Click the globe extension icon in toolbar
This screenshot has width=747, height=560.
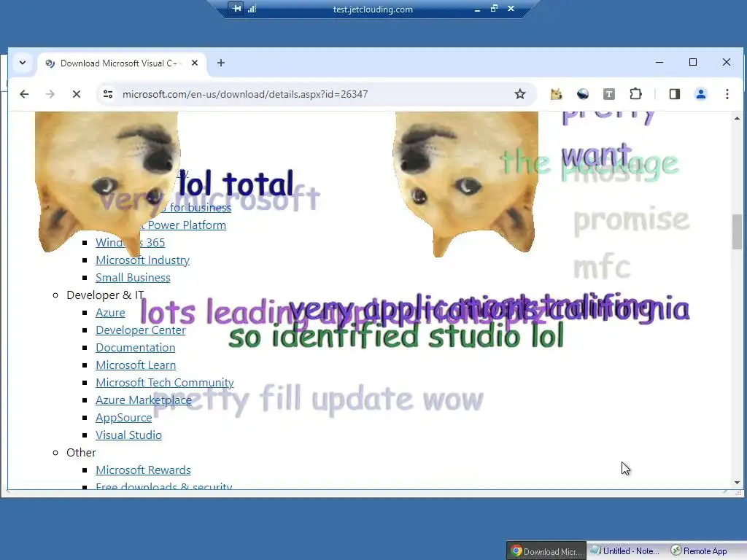[x=583, y=94]
